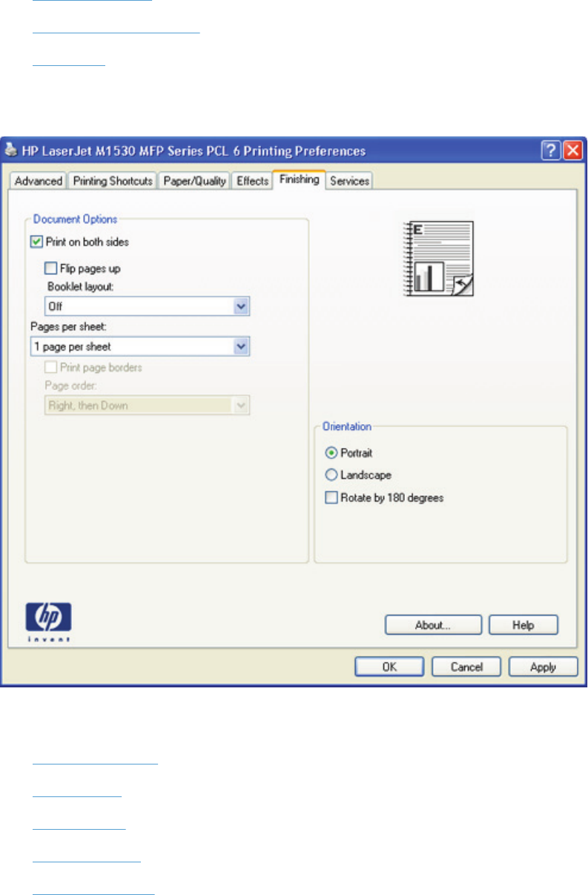Click the question mark help icon in title bar
This screenshot has width=588, height=895.
coord(549,151)
